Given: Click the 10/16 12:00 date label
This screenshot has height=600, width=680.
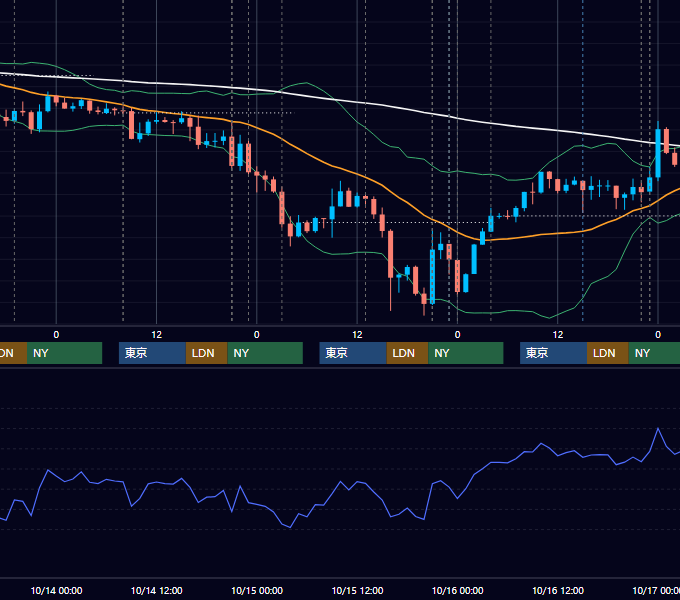Looking at the screenshot, I should click(x=558, y=590).
